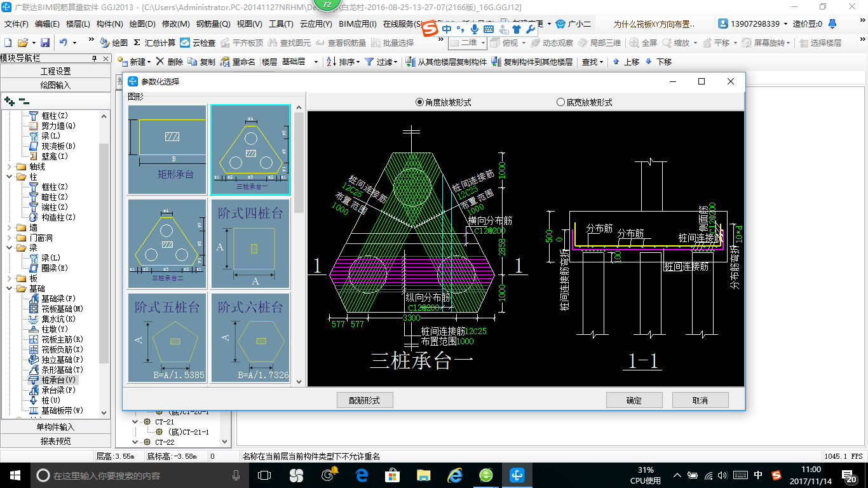This screenshot has height=488, width=868.
Task: Open the BIM应用(I) menu
Action: 358,24
